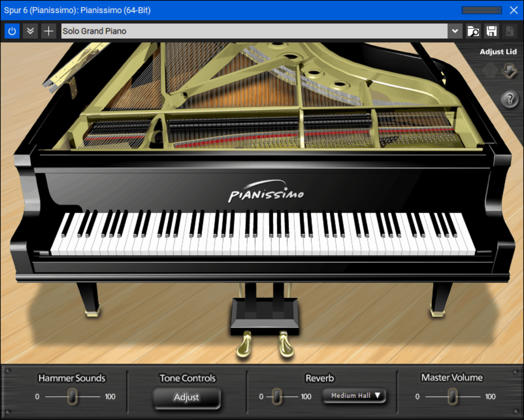The width and height of the screenshot is (524, 420).
Task: Open the Medium Hall reverb type dropdown
Action: click(x=354, y=396)
